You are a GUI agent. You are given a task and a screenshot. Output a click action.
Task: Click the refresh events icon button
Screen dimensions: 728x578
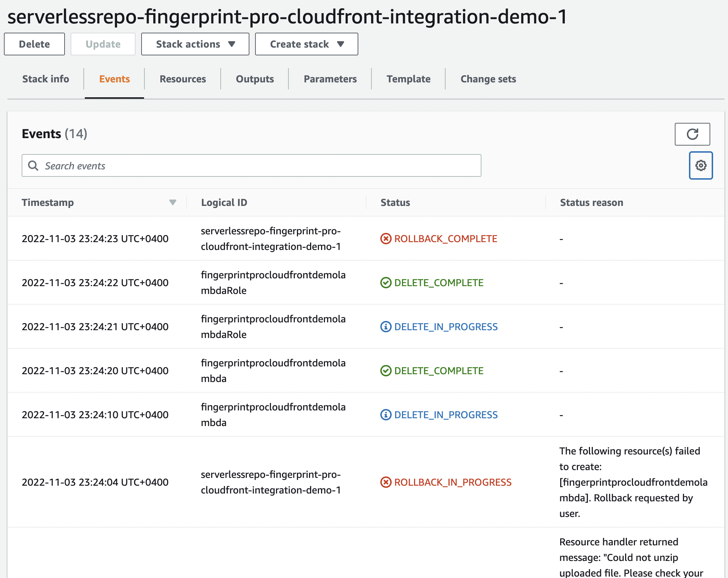point(692,134)
